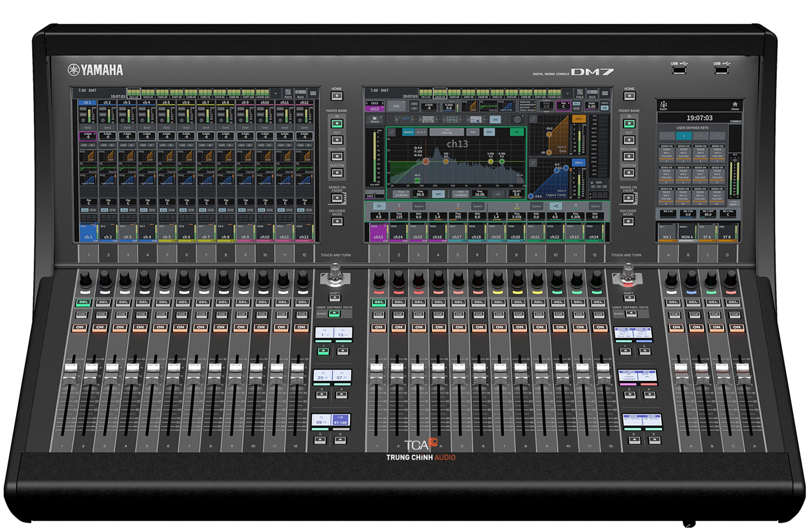Open the Patch icon on left screen
This screenshot has width=812, height=531.
(288, 94)
